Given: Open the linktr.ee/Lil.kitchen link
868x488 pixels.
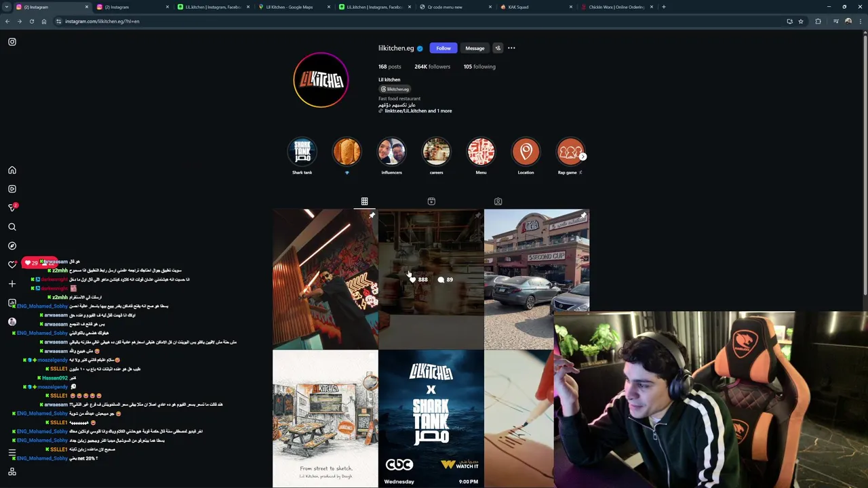Looking at the screenshot, I should click(418, 110).
